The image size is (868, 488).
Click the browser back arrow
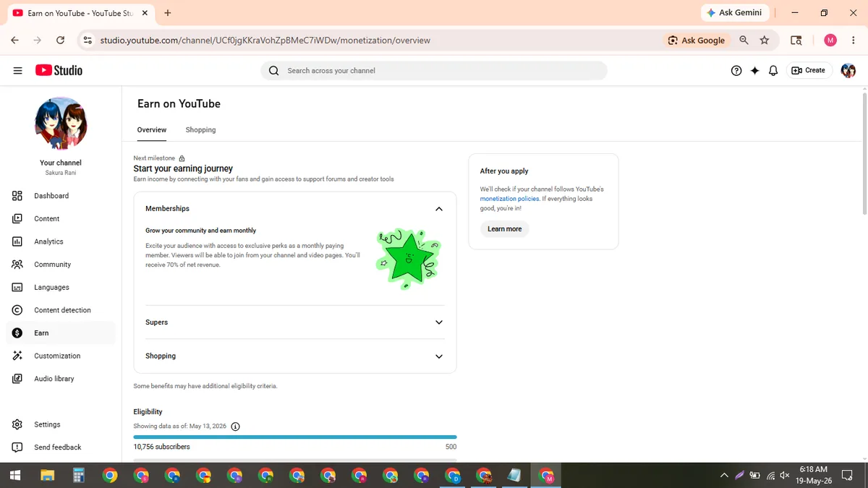click(15, 40)
